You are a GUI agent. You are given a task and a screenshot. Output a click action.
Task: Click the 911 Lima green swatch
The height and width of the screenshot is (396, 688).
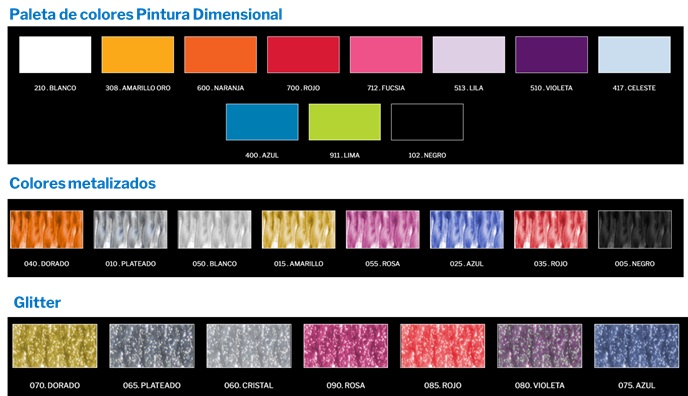click(345, 122)
